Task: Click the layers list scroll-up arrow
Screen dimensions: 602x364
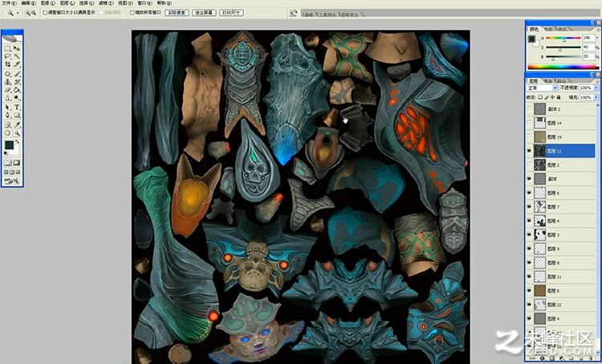Action: (598, 105)
